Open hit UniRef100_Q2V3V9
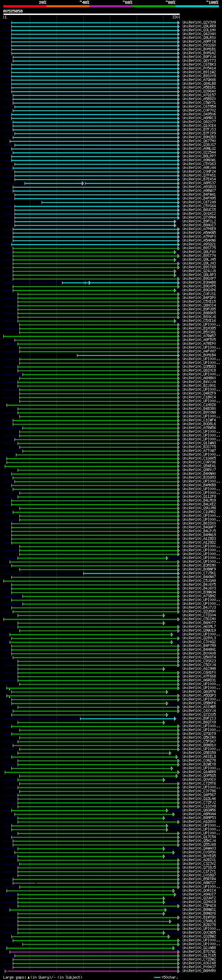Viewport: 222px width, 980px height. point(199,23)
